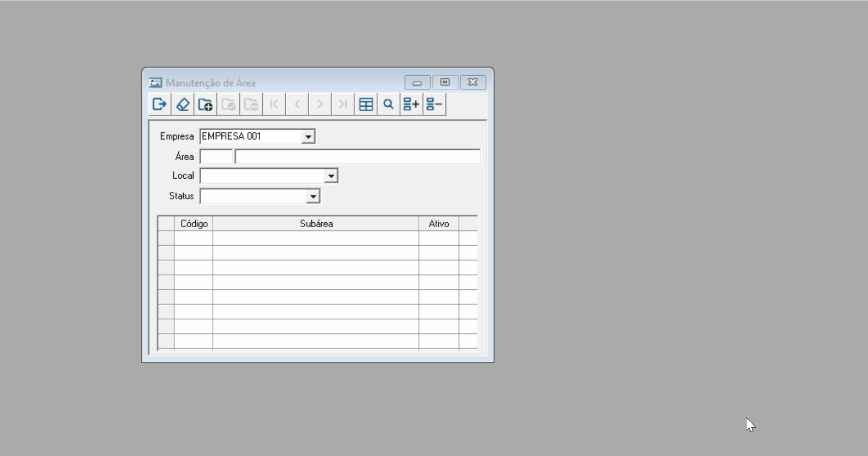The image size is (868, 456).
Task: Click the greyed folder with minus icon
Action: coord(251,104)
